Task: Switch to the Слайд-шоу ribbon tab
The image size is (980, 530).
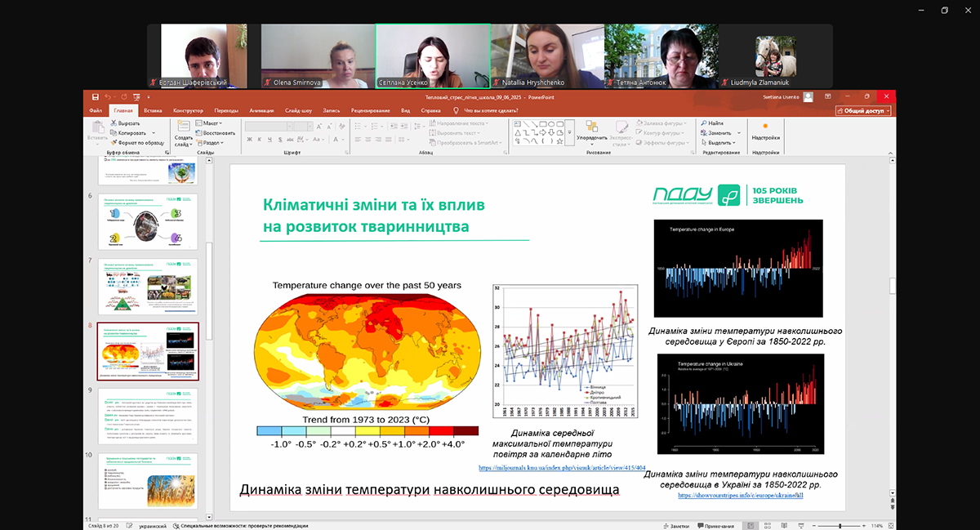Action: [298, 110]
